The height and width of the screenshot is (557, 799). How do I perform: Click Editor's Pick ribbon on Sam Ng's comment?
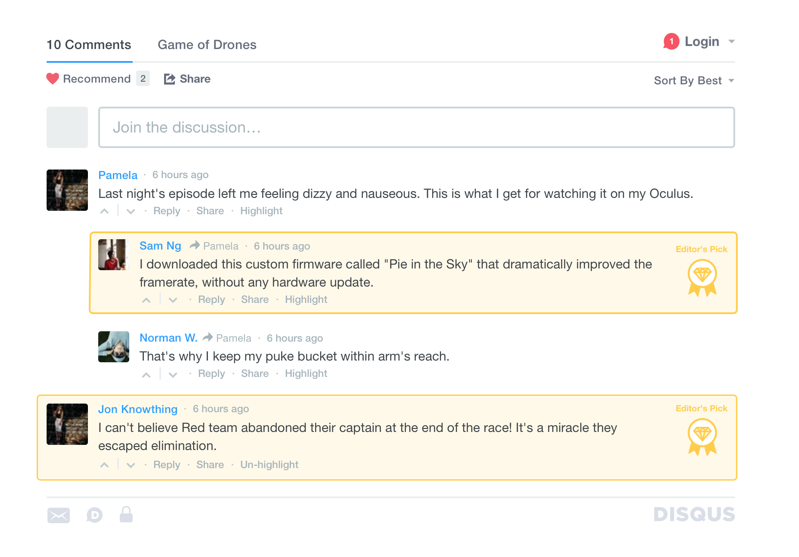coord(702,278)
